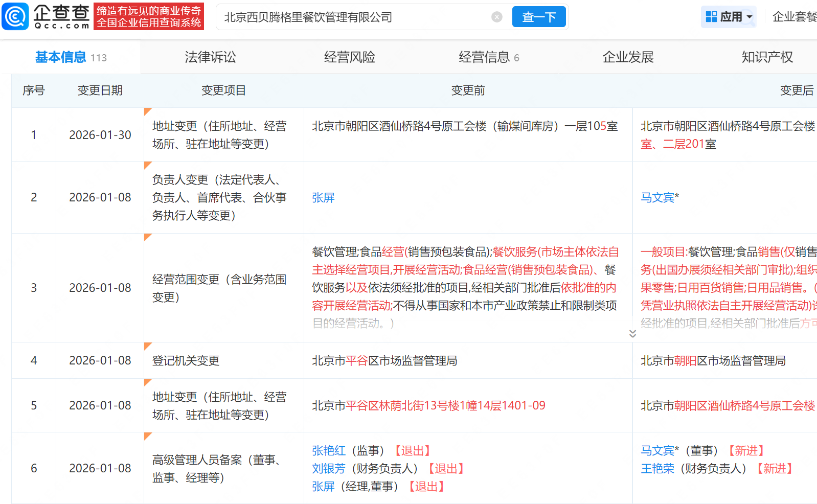
Task: Click the company name search input field
Action: (x=353, y=17)
